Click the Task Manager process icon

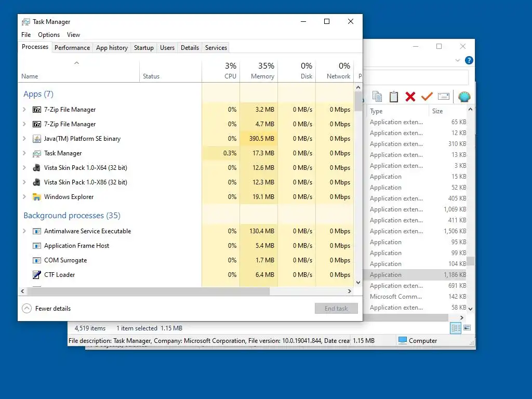pos(37,153)
